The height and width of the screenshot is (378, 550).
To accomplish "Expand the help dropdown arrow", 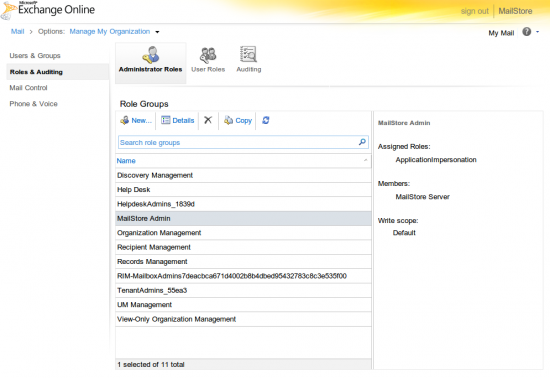I will pos(538,32).
